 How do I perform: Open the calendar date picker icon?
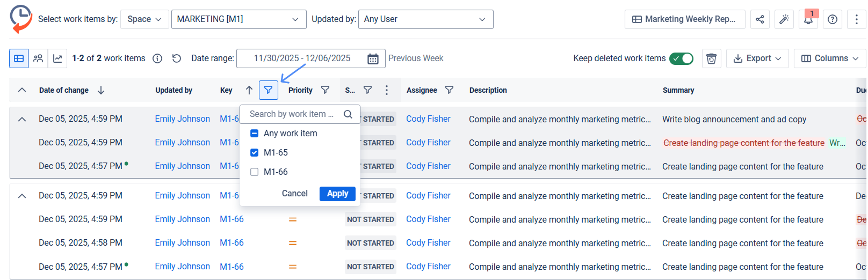click(x=373, y=58)
